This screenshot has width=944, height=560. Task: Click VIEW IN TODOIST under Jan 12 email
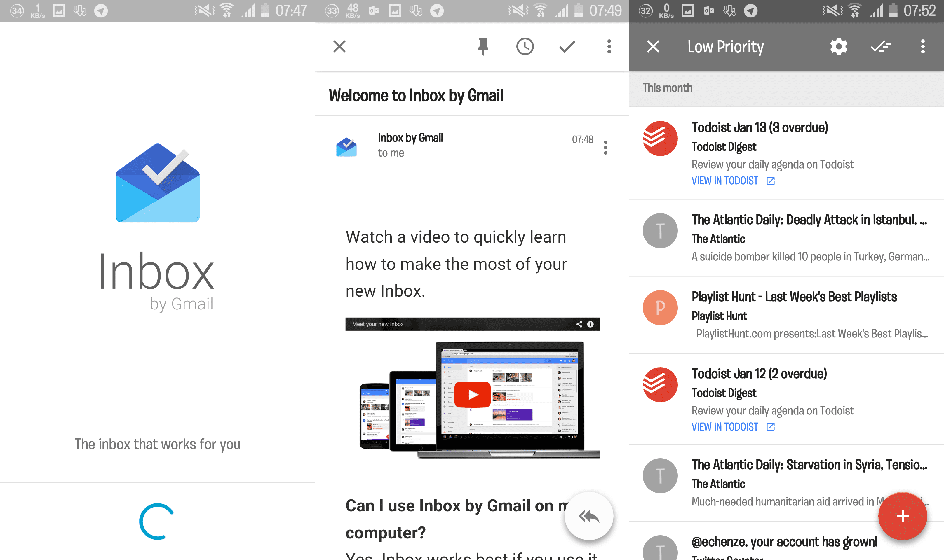click(x=733, y=427)
